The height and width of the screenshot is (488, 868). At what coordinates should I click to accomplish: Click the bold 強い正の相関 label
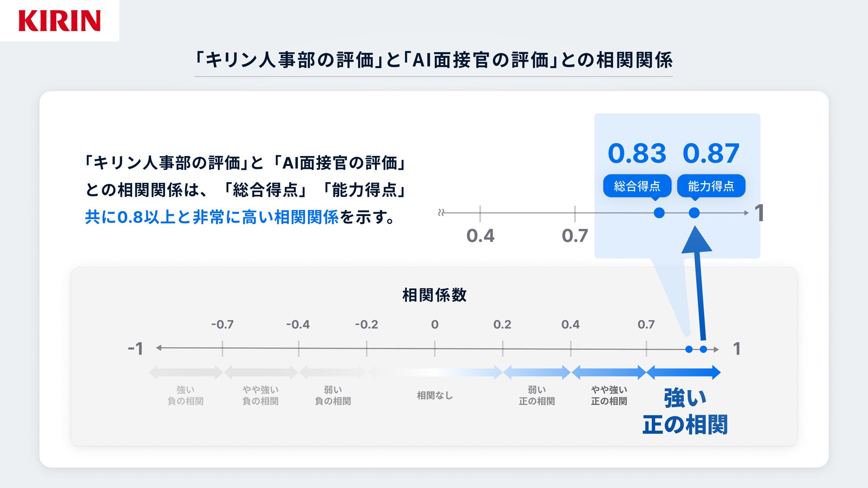685,411
